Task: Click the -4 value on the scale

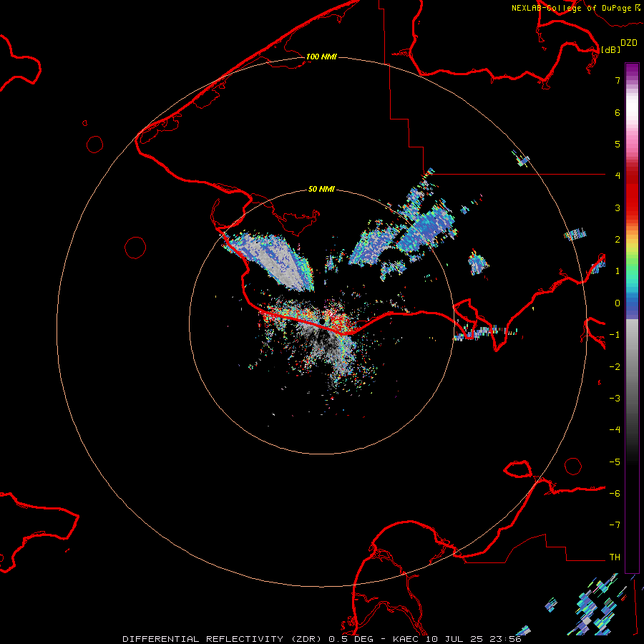Action: (x=615, y=430)
